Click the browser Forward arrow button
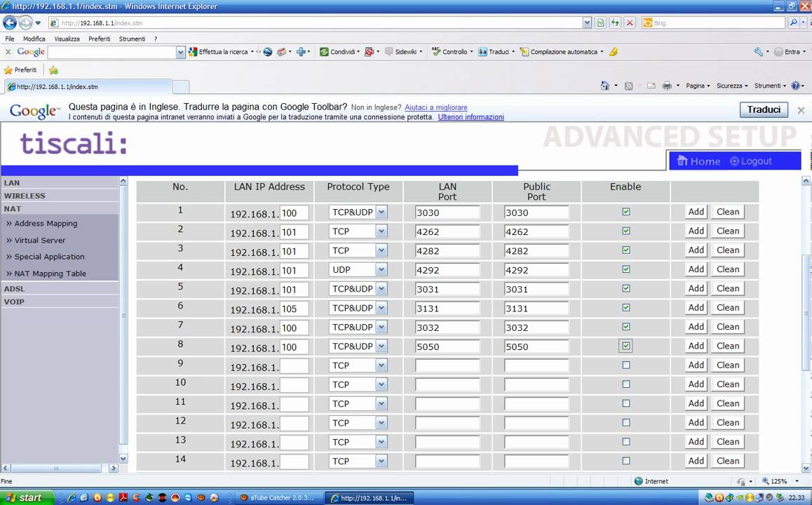This screenshot has width=812, height=505. (25, 22)
